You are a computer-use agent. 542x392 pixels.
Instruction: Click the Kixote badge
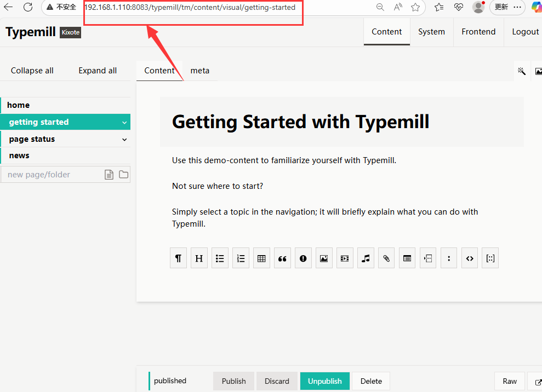(71, 32)
